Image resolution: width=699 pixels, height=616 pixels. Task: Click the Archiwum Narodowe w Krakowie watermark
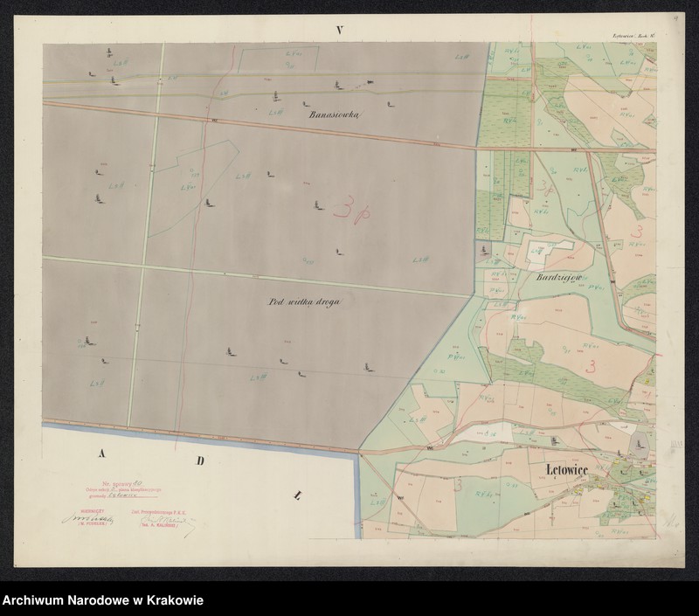pos(102,601)
